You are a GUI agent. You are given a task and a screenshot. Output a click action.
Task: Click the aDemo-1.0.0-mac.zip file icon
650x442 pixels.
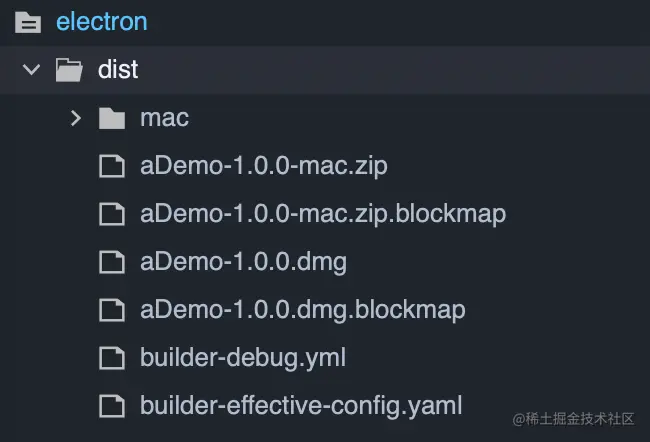[112, 166]
